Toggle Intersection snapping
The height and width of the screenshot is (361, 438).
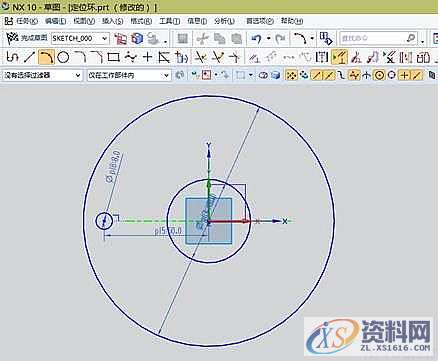click(x=366, y=75)
